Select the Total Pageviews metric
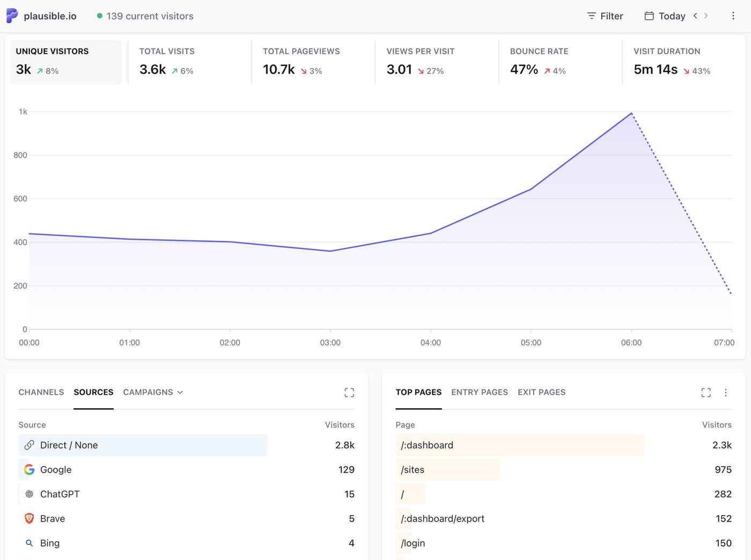751x560 pixels. [313, 62]
